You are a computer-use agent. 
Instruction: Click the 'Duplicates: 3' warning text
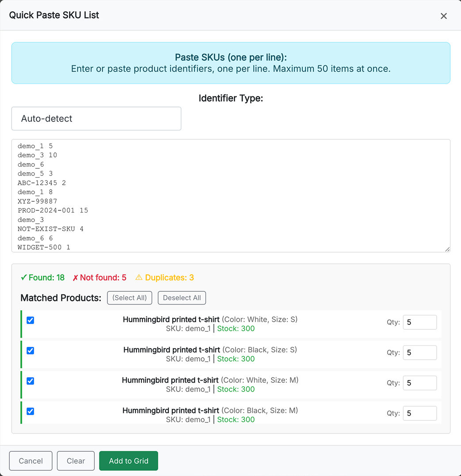pos(169,278)
